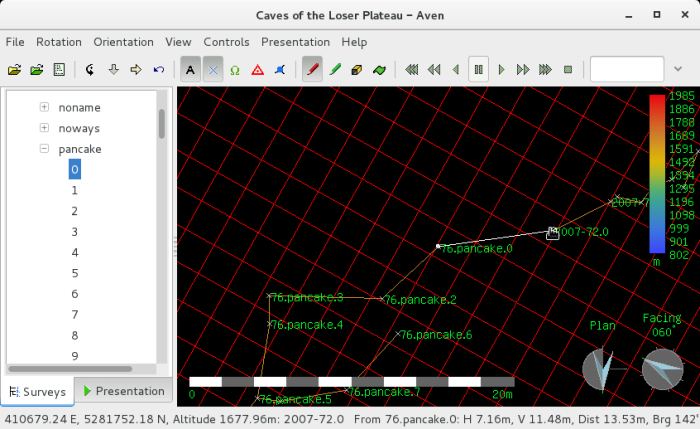Viewport: 700px width, 429px height.
Task: Toggle passage tubes display
Action: (357, 70)
